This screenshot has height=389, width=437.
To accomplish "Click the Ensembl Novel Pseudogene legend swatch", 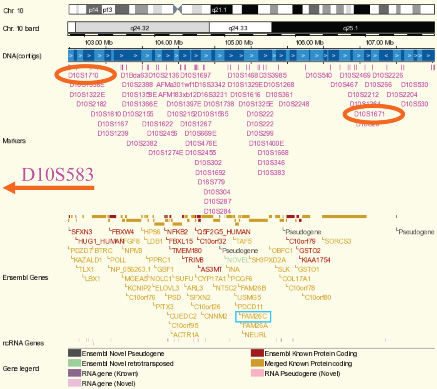I will (x=74, y=353).
